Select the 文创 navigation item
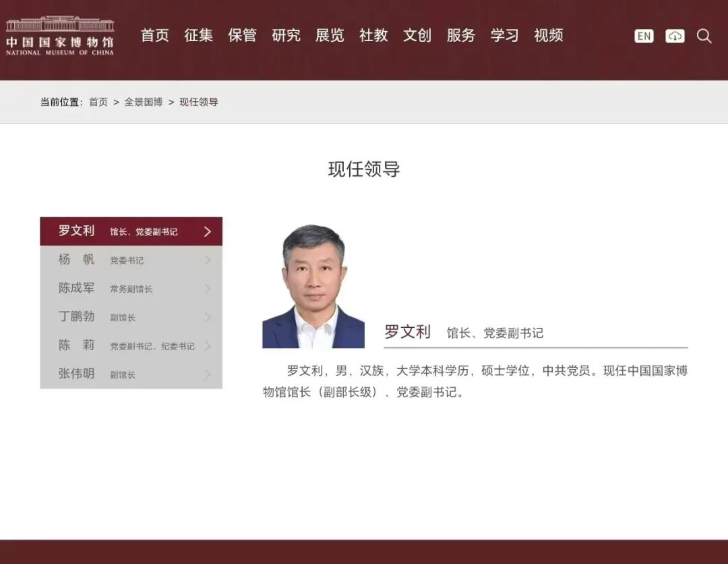The height and width of the screenshot is (564, 728). click(417, 36)
